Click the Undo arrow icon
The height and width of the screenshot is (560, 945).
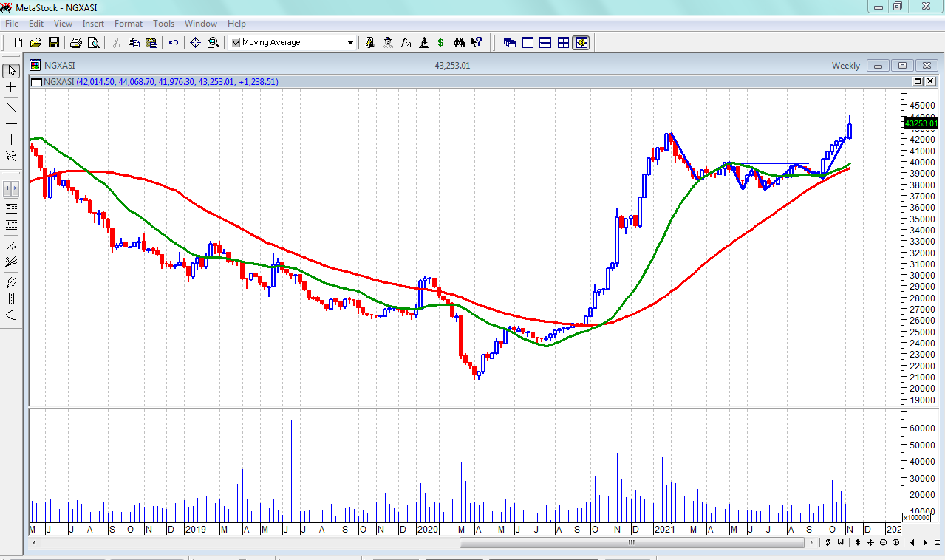[174, 43]
